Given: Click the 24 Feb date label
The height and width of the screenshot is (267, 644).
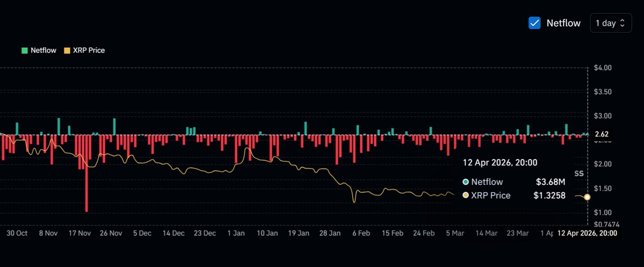Looking at the screenshot, I should pos(424,234).
